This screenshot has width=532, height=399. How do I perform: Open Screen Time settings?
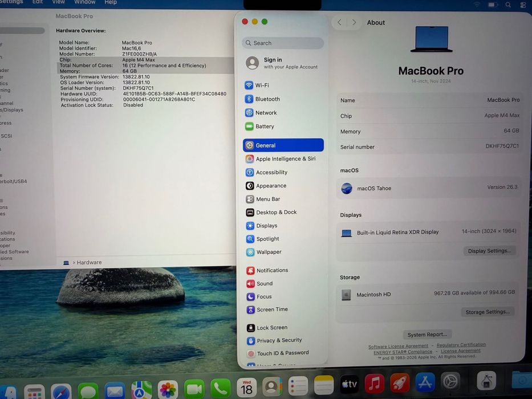click(283, 309)
